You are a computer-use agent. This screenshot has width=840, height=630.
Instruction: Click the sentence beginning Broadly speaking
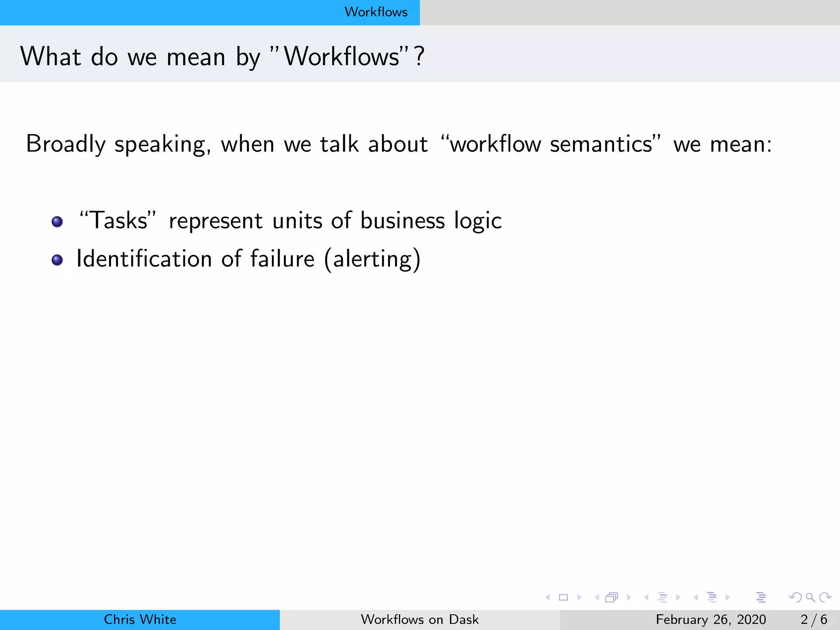coord(399,144)
